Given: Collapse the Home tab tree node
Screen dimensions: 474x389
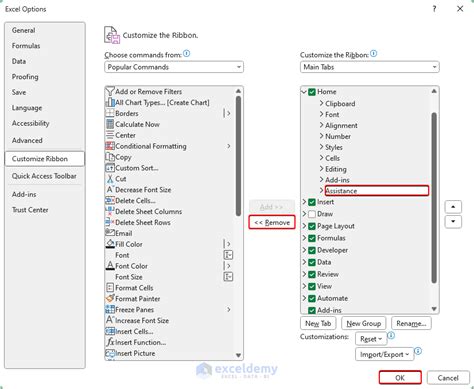Looking at the screenshot, I should pyautogui.click(x=304, y=92).
